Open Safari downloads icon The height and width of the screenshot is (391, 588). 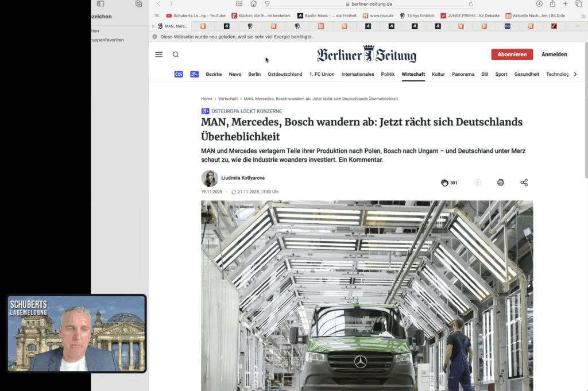coord(539,4)
